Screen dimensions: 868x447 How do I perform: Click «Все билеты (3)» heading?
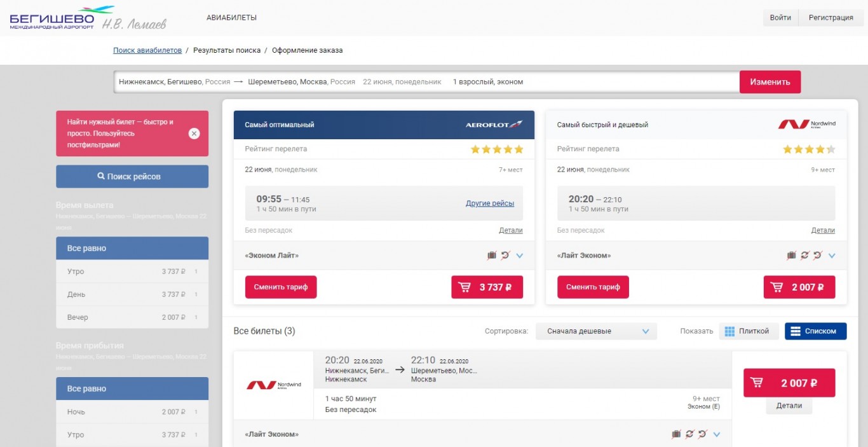point(264,331)
